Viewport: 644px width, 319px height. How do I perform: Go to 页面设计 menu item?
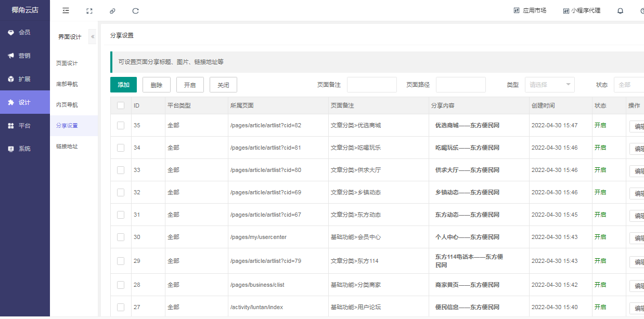(x=67, y=63)
